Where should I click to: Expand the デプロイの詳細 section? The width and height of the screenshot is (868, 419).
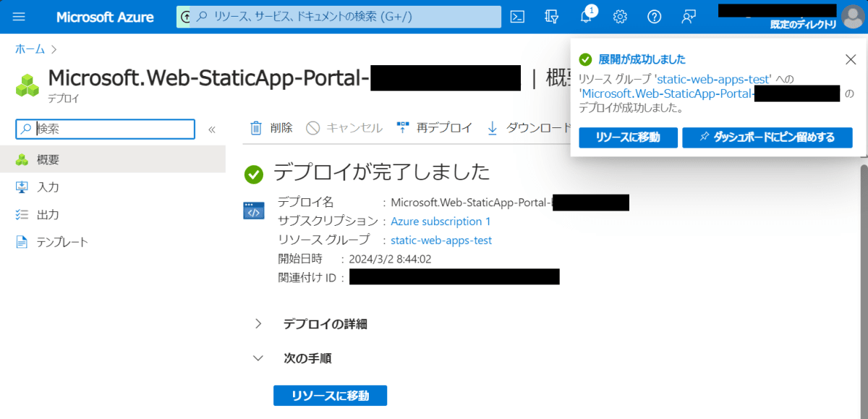pos(312,324)
